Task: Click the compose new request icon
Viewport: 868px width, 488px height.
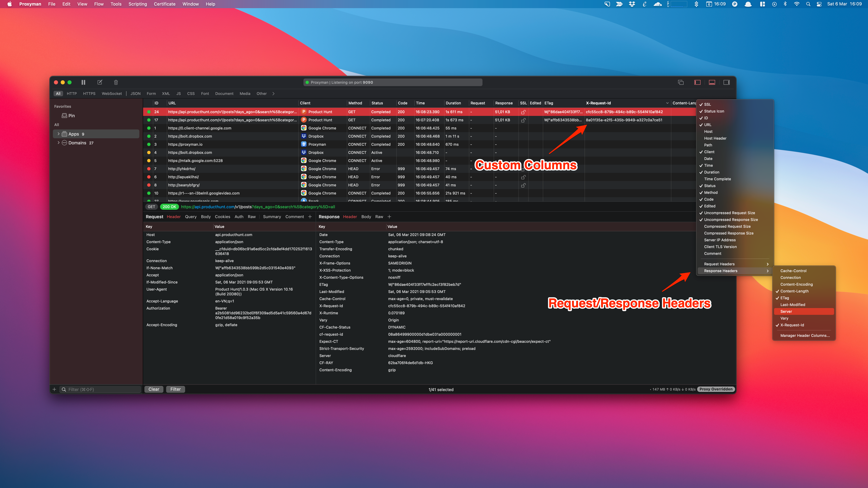Action: pyautogui.click(x=100, y=82)
